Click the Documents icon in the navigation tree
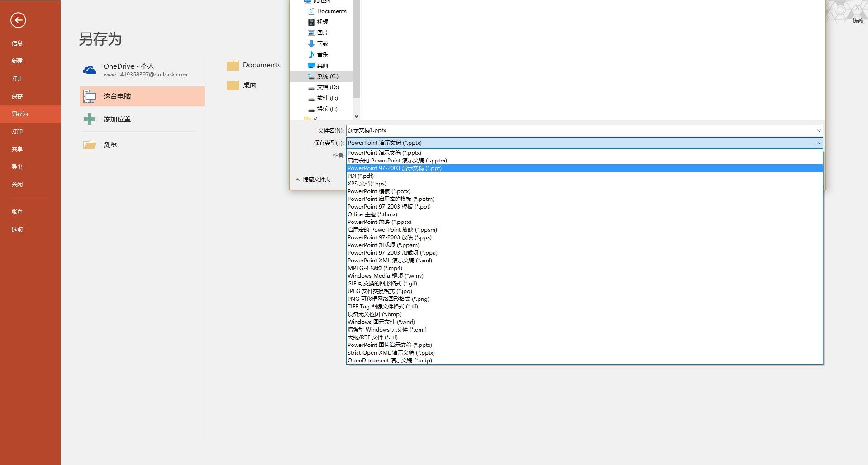 [x=311, y=11]
